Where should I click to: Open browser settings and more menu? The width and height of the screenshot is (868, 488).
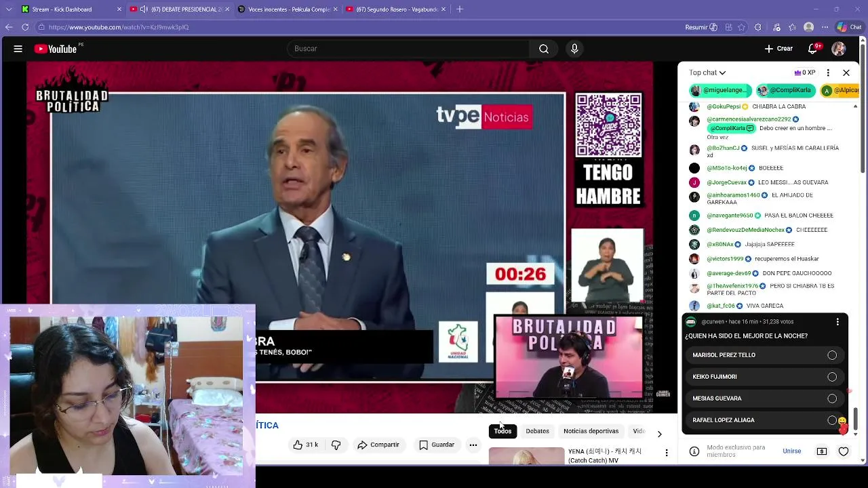click(825, 27)
